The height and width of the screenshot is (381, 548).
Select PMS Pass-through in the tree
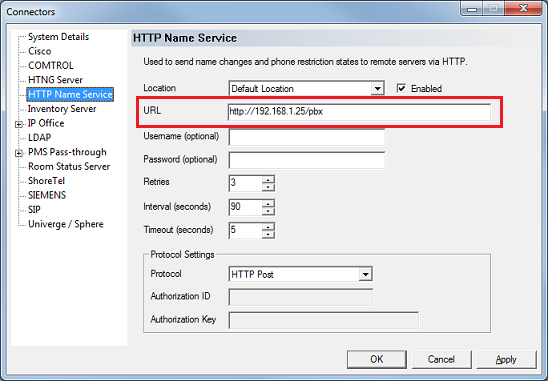[x=67, y=152]
